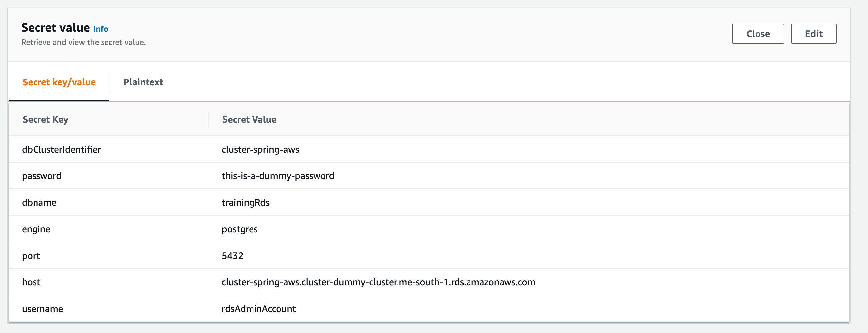Select the host key cell
The width and height of the screenshot is (868, 333).
point(31,282)
